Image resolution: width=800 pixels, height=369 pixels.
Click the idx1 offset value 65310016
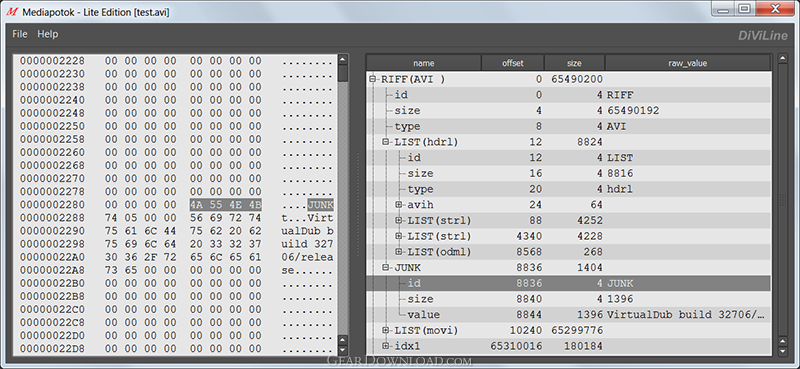coord(516,346)
